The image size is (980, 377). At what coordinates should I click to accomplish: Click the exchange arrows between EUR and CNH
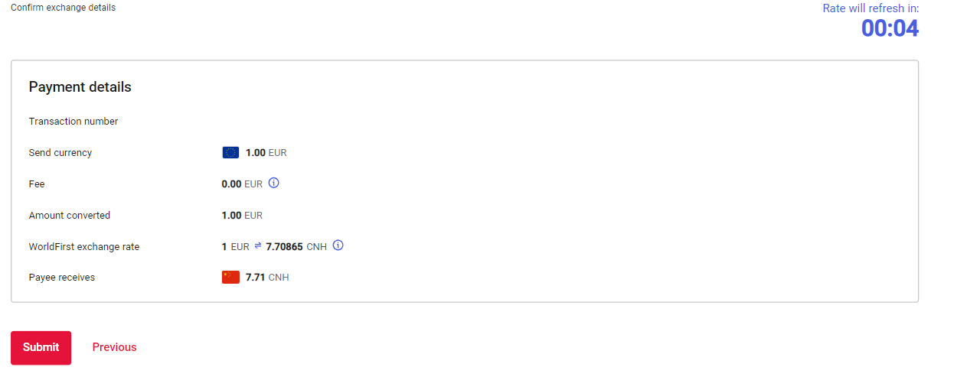pos(258,246)
